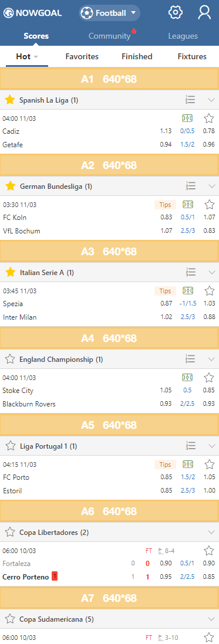Favorite the England Championship league star

pos(10,359)
